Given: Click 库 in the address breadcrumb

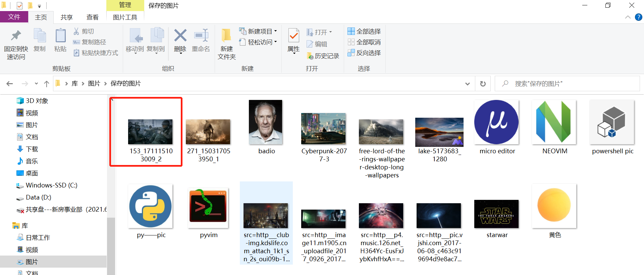Looking at the screenshot, I should coord(75,84).
